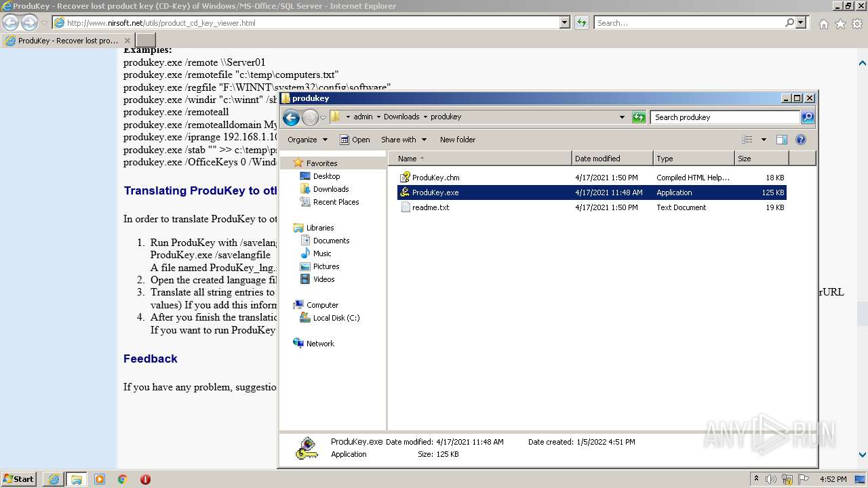Click the Internet Explorer Back button
868x488 pixels.
point(11,23)
